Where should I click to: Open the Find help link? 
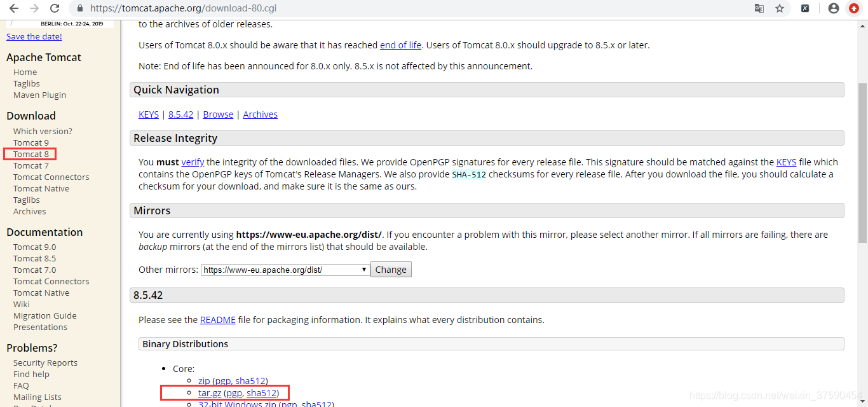pyautogui.click(x=31, y=374)
